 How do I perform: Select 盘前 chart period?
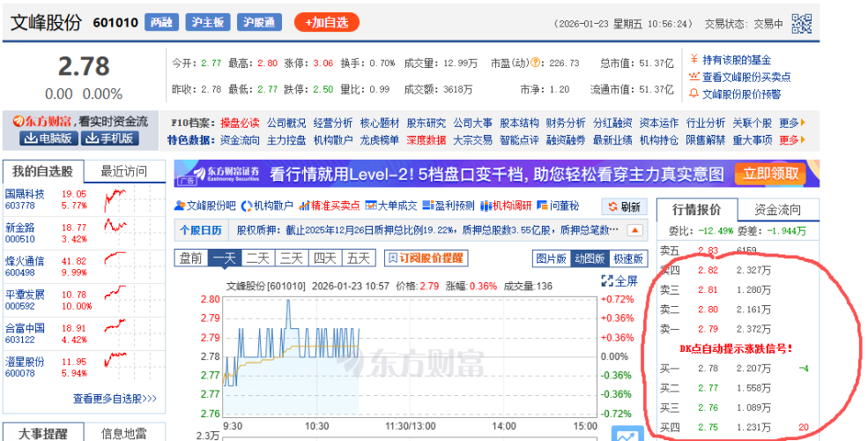pyautogui.click(x=191, y=258)
